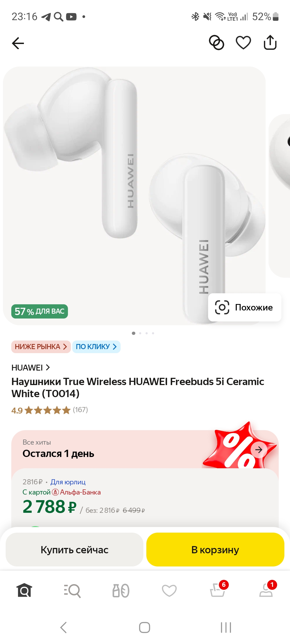The width and height of the screenshot is (290, 644).
Task: Open the product comparison icon
Action: [216, 43]
